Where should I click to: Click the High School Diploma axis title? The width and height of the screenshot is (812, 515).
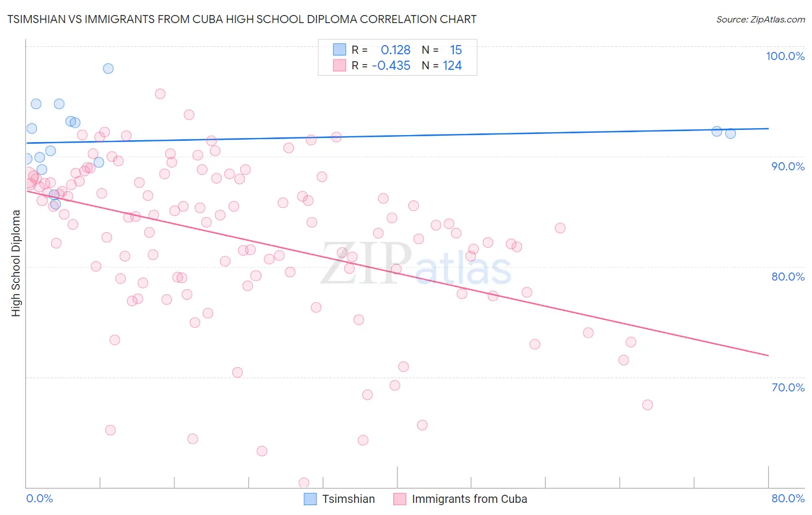click(16, 263)
